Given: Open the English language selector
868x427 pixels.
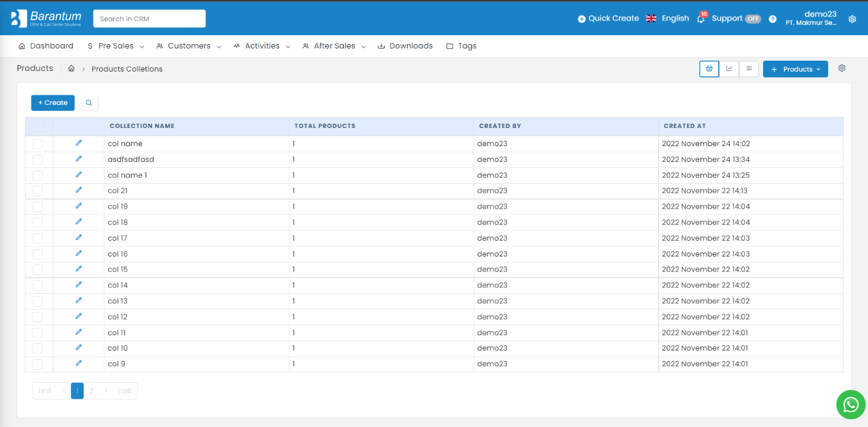Looking at the screenshot, I should (x=667, y=18).
